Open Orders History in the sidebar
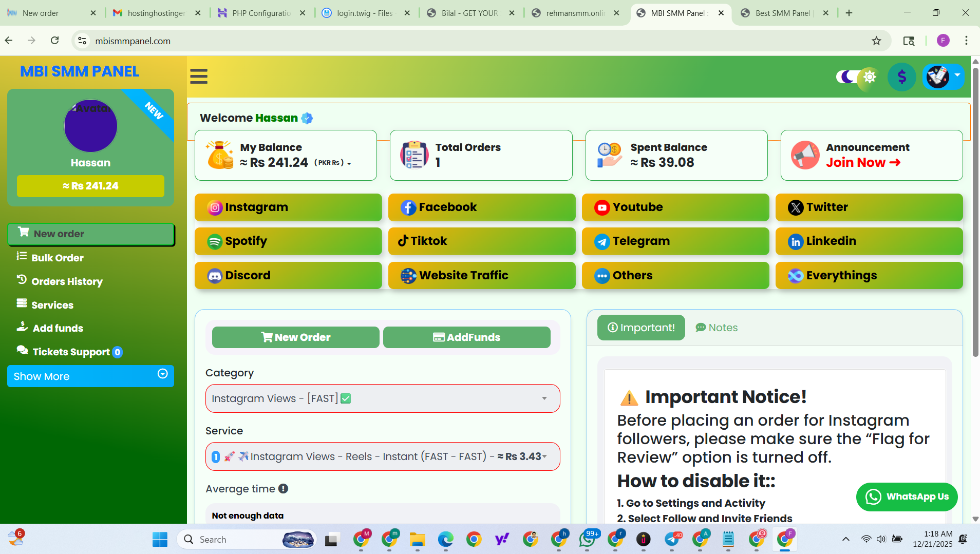Viewport: 980px width, 554px height. click(67, 281)
